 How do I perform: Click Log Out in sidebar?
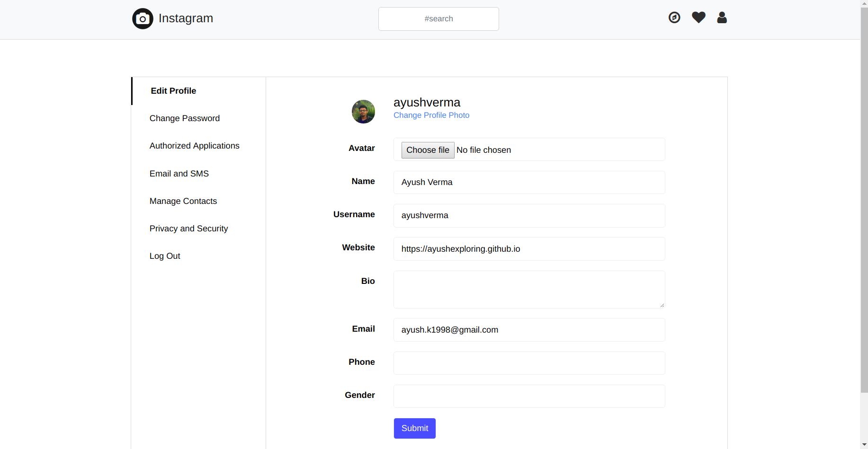165,256
